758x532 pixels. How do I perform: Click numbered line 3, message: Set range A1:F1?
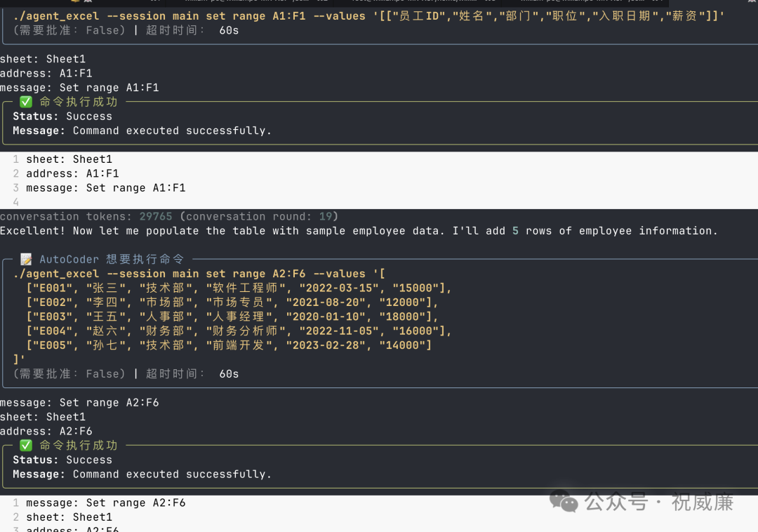[105, 188]
